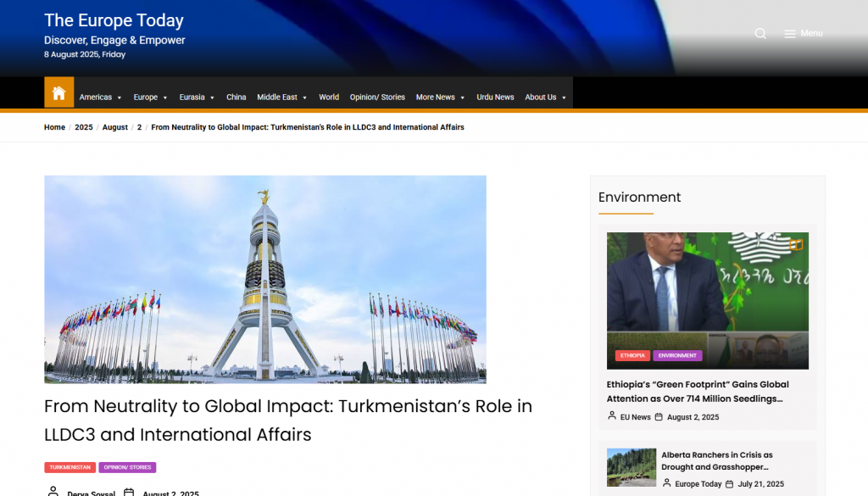
Task: Click the person icon next to EU News
Action: [612, 416]
